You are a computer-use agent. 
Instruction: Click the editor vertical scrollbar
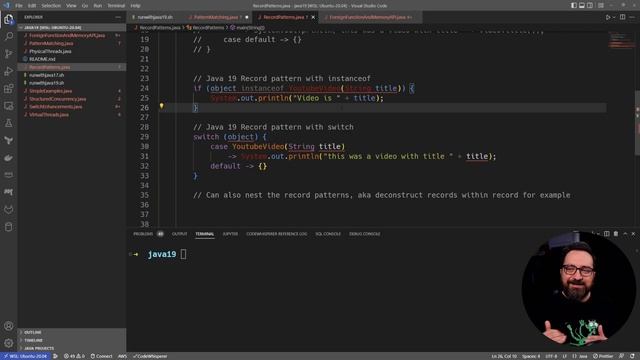[637, 122]
